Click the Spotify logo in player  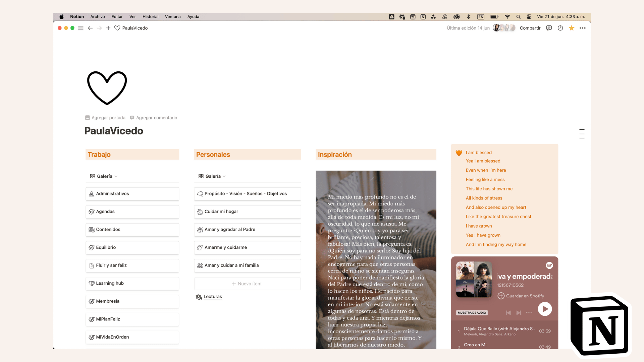549,265
